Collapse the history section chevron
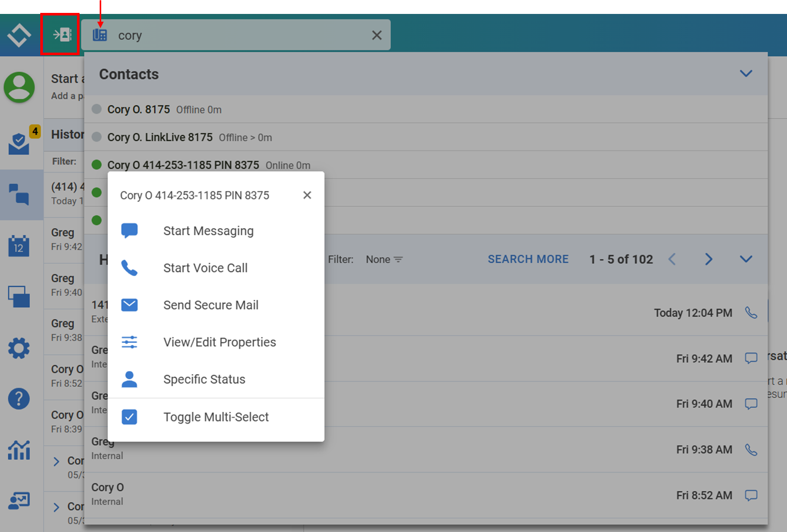Image resolution: width=787 pixels, height=532 pixels. 746,259
